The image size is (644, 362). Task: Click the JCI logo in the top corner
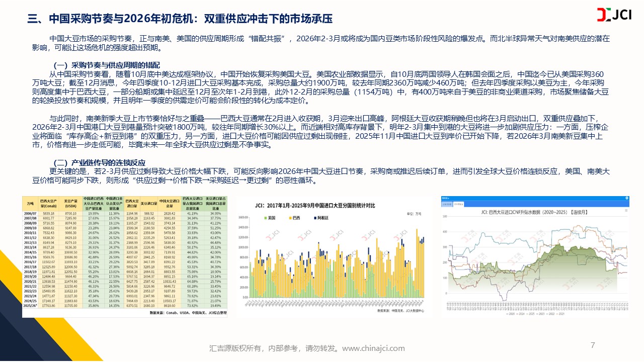pyautogui.click(x=614, y=15)
